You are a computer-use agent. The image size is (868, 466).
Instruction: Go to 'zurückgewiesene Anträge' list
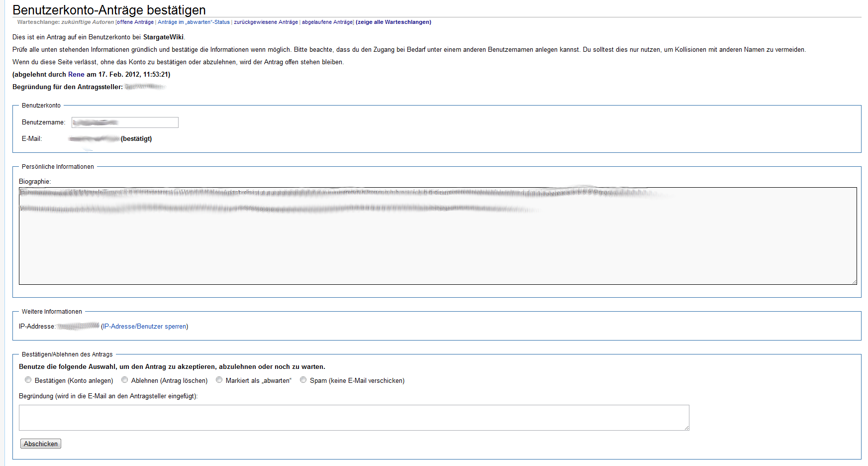click(266, 22)
